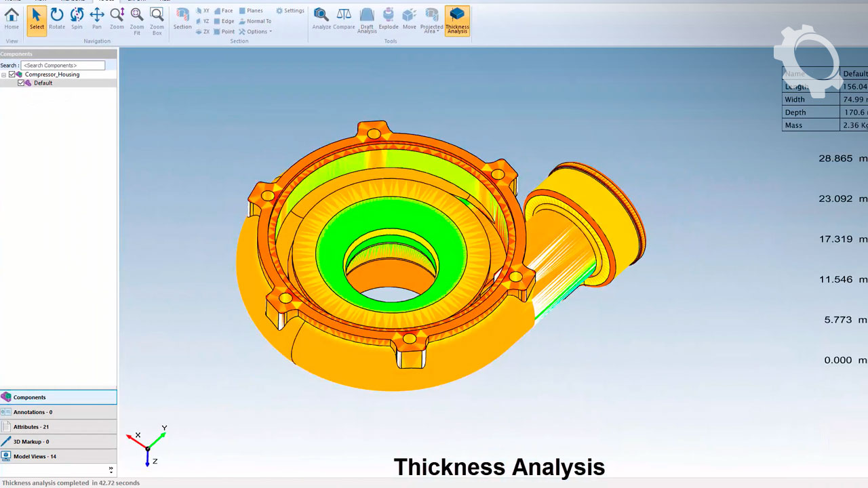Activate the Spin tool
Screen dimensions: 868x488
(x=77, y=18)
